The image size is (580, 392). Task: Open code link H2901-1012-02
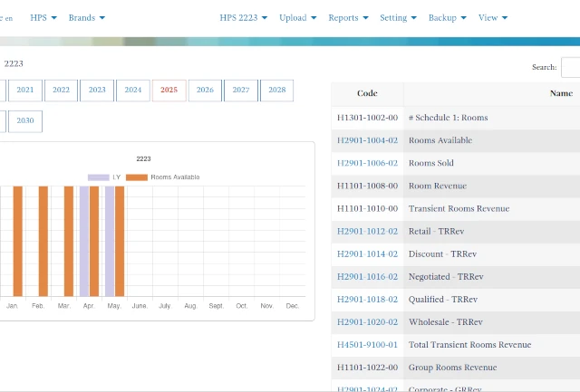pyautogui.click(x=367, y=231)
